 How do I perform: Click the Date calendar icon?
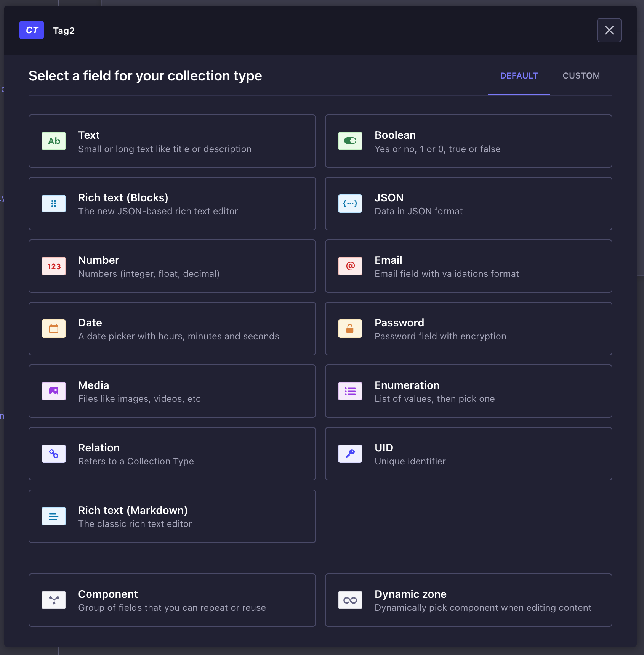coord(54,329)
